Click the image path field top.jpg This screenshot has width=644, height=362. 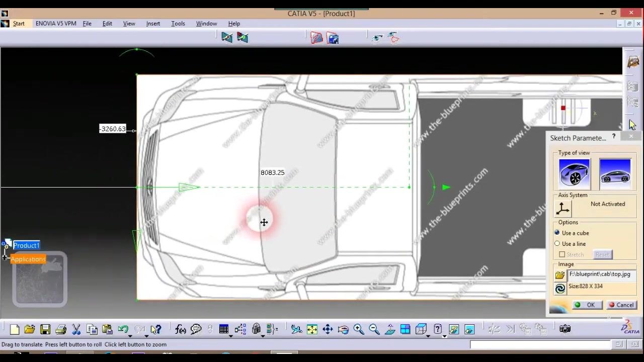[x=602, y=275]
